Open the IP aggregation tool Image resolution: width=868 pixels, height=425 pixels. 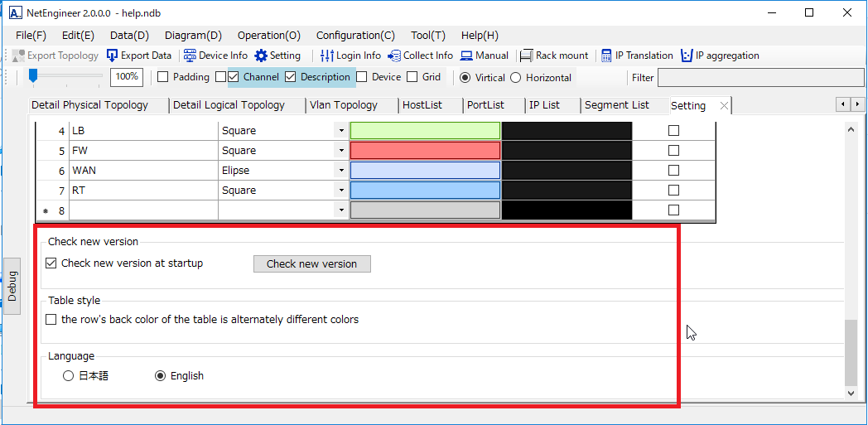tap(686, 56)
